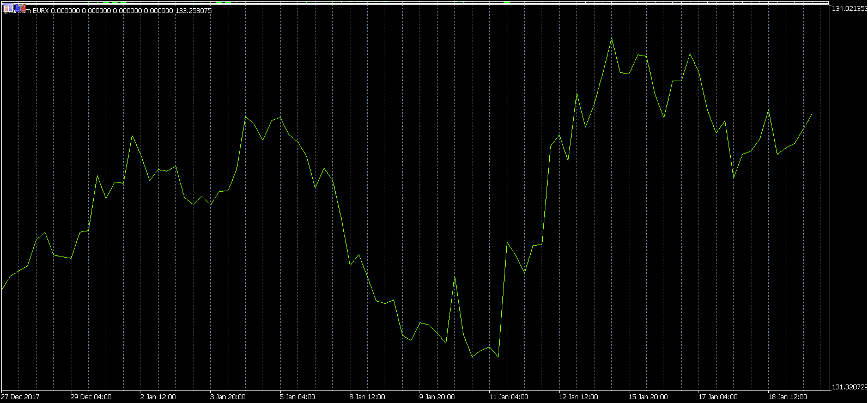Click the 17 Jan 04:00 time label
This screenshot has width=868, height=403.
718,397
